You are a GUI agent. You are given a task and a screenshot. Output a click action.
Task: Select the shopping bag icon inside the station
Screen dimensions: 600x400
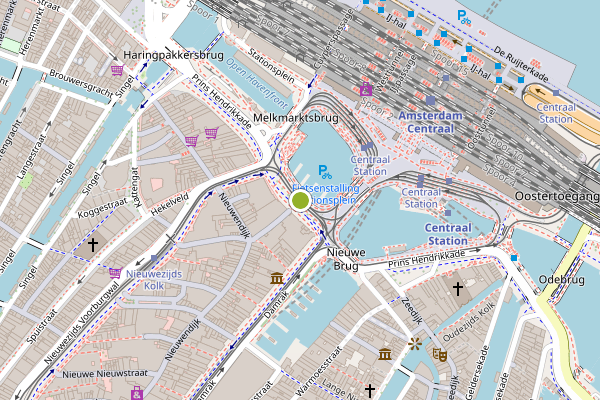366,89
